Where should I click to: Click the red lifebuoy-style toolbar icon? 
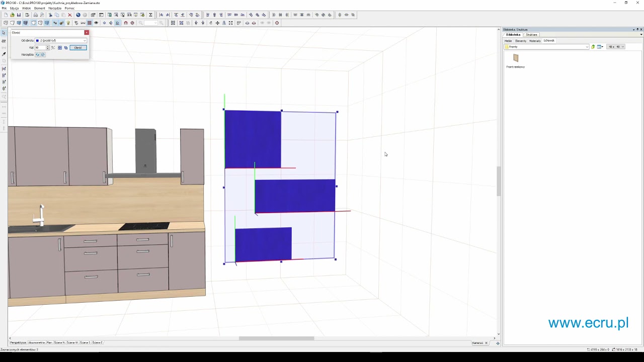click(277, 23)
